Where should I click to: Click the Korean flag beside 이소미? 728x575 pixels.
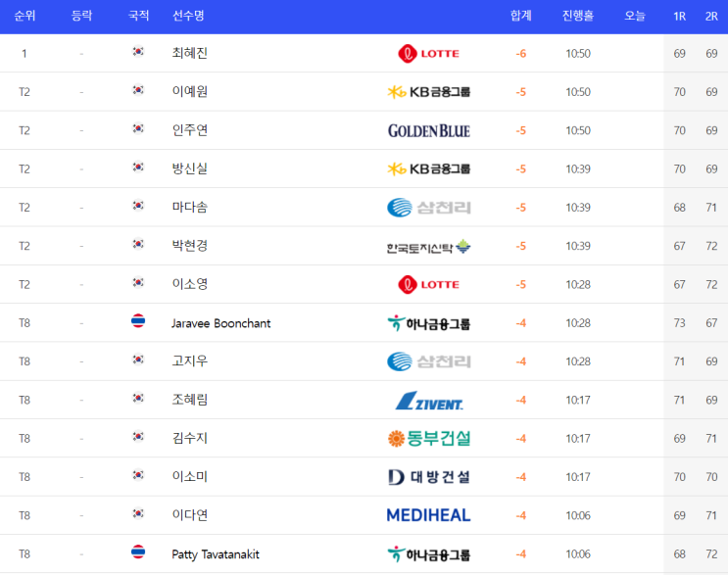138,475
